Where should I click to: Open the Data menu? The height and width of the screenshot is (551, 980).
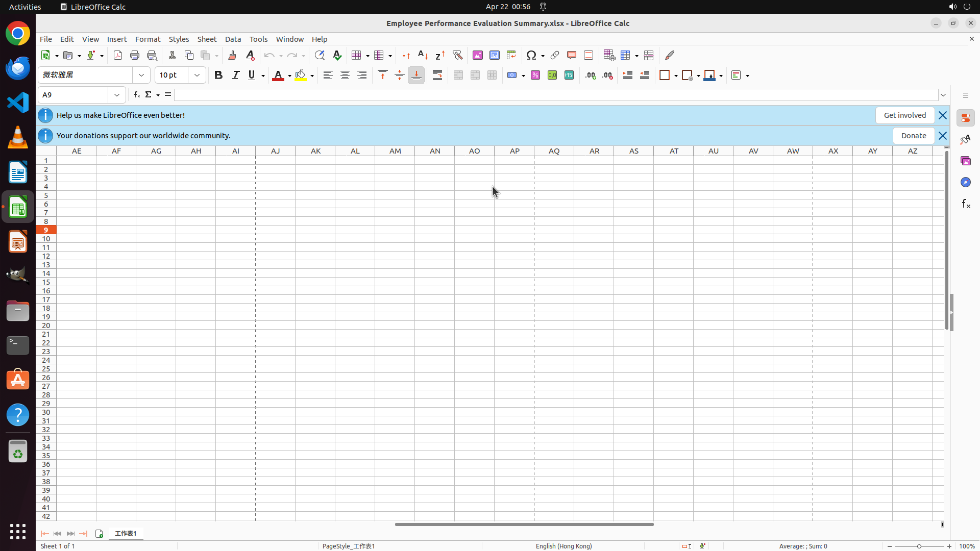point(233,39)
